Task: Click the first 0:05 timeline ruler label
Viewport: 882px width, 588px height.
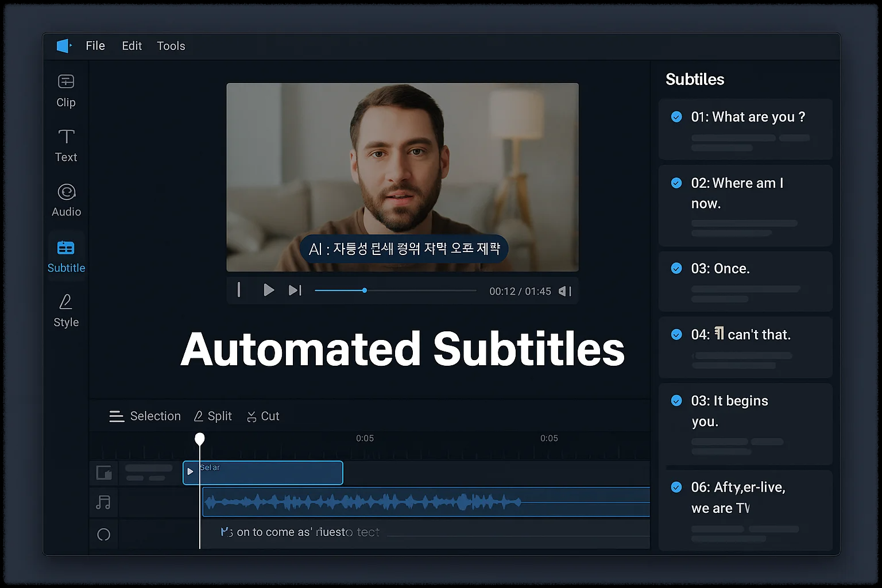Action: pos(365,438)
